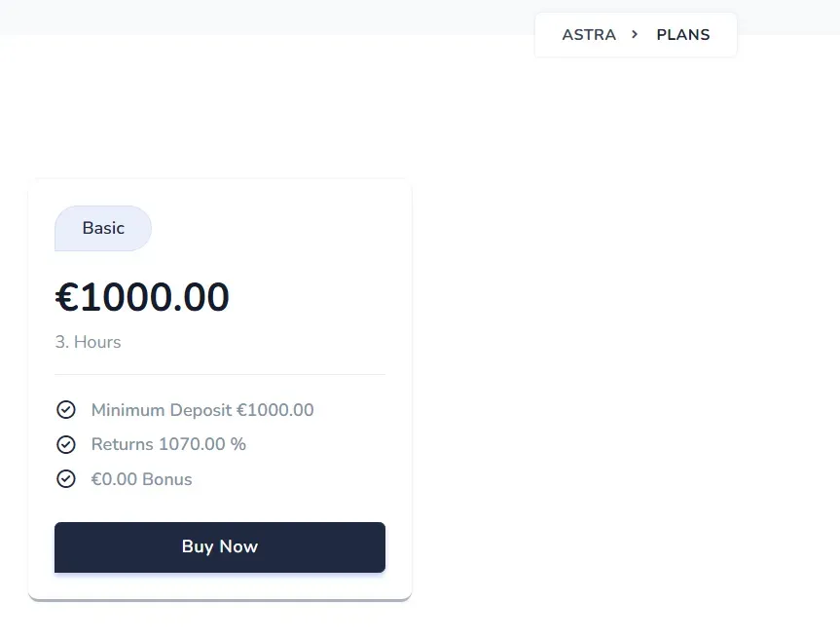Click the breadcrumb navigation container

click(x=635, y=34)
